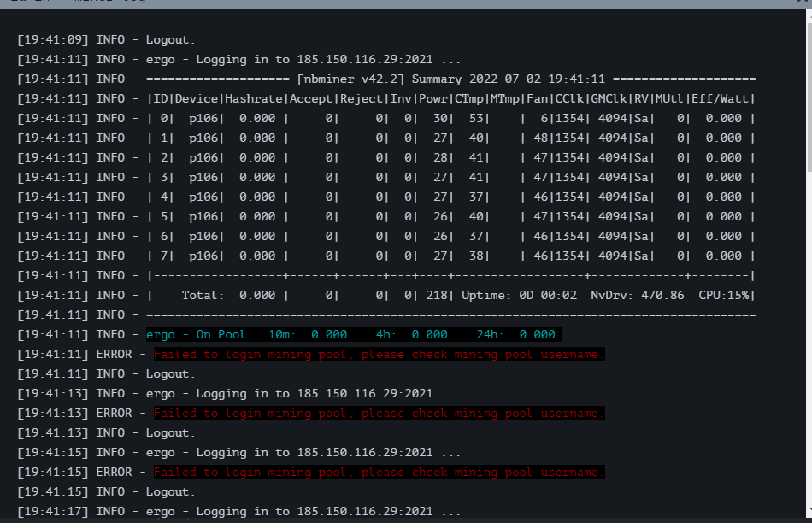Click the 19:41:15 failed login error message
This screenshot has width=812, height=523.
pyautogui.click(x=379, y=473)
